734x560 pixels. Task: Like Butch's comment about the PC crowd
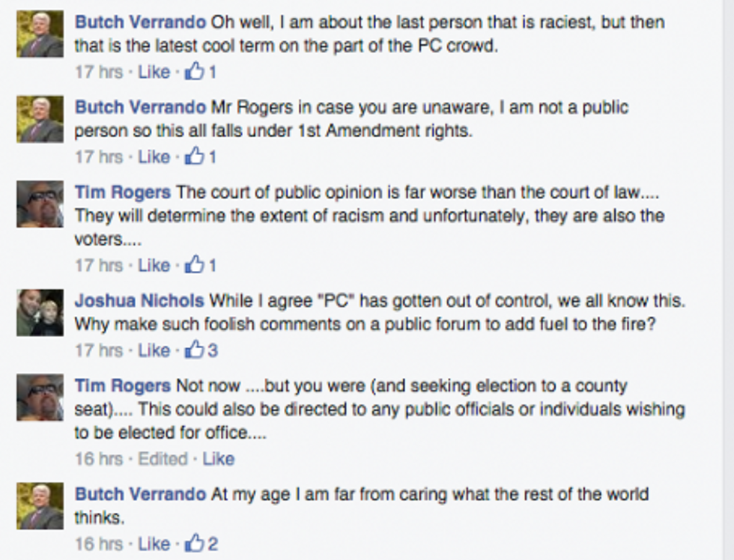tap(154, 72)
